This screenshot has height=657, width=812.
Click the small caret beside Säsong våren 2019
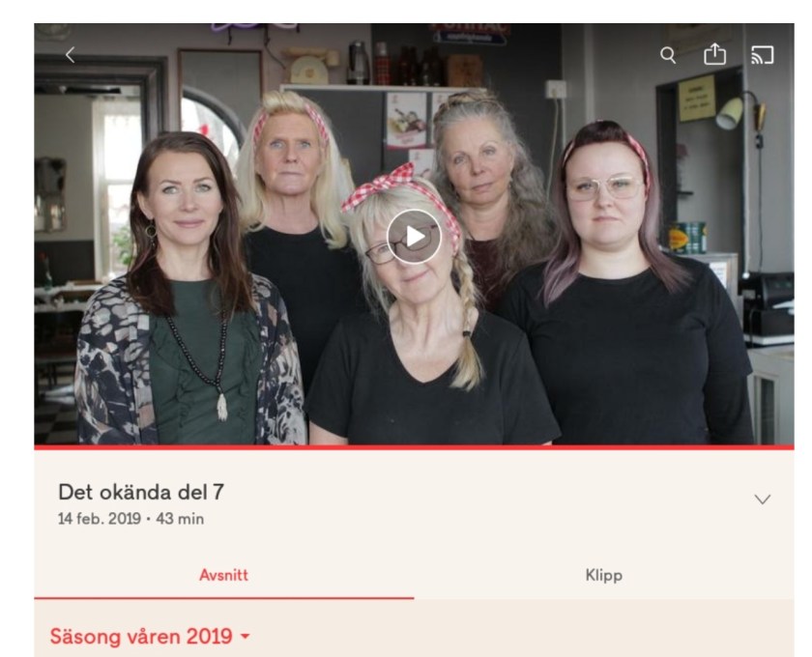(x=245, y=637)
